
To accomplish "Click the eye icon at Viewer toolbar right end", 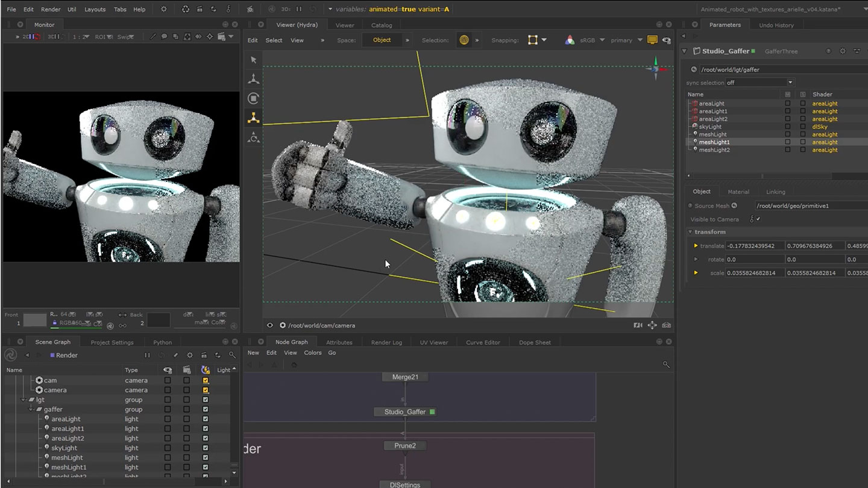I will pos(666,40).
